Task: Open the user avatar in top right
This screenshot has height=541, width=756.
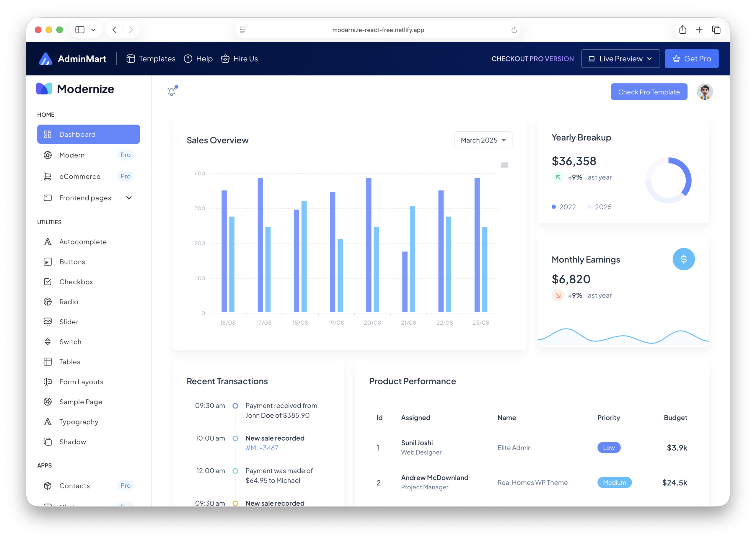Action: (704, 91)
